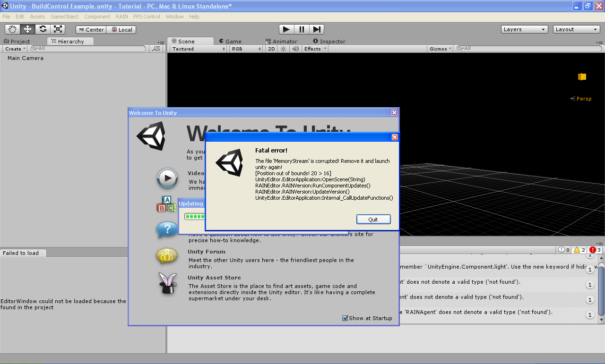The height and width of the screenshot is (364, 605).
Task: Switch to the Scene tab
Action: (x=190, y=42)
